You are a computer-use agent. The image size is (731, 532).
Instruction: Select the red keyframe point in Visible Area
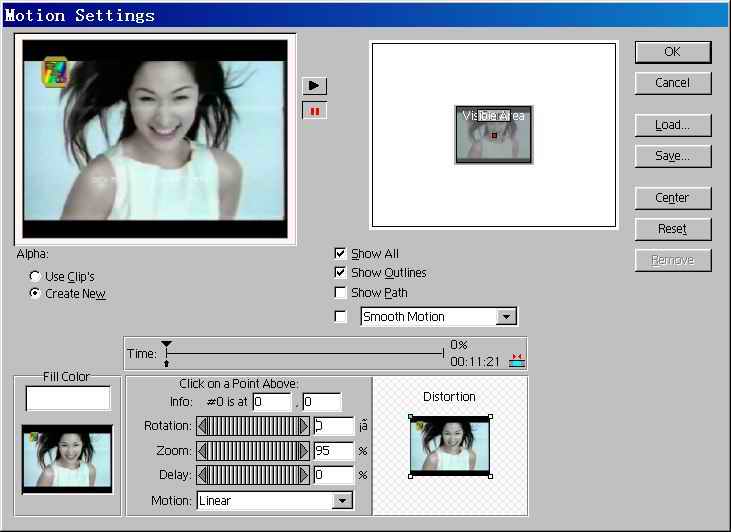[494, 135]
